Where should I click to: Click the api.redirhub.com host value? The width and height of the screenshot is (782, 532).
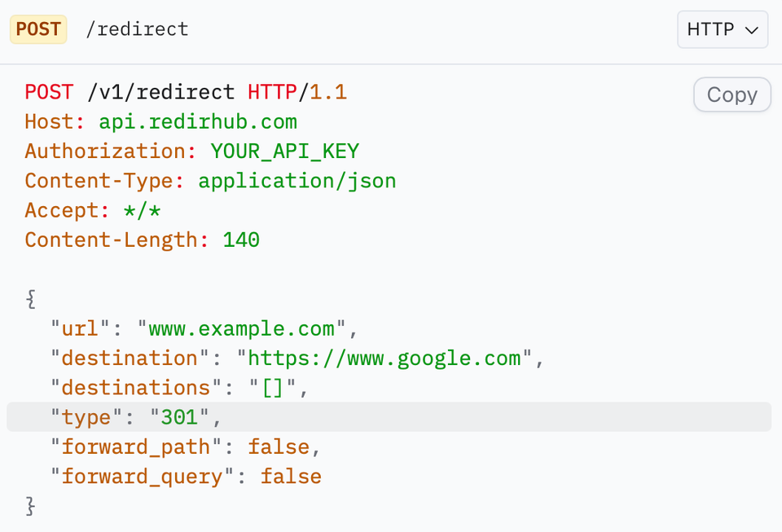[x=197, y=121]
